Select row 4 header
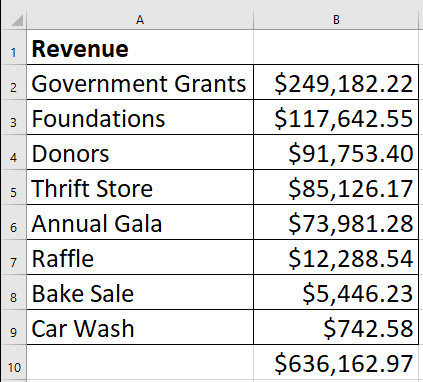The width and height of the screenshot is (423, 382). tap(14, 152)
